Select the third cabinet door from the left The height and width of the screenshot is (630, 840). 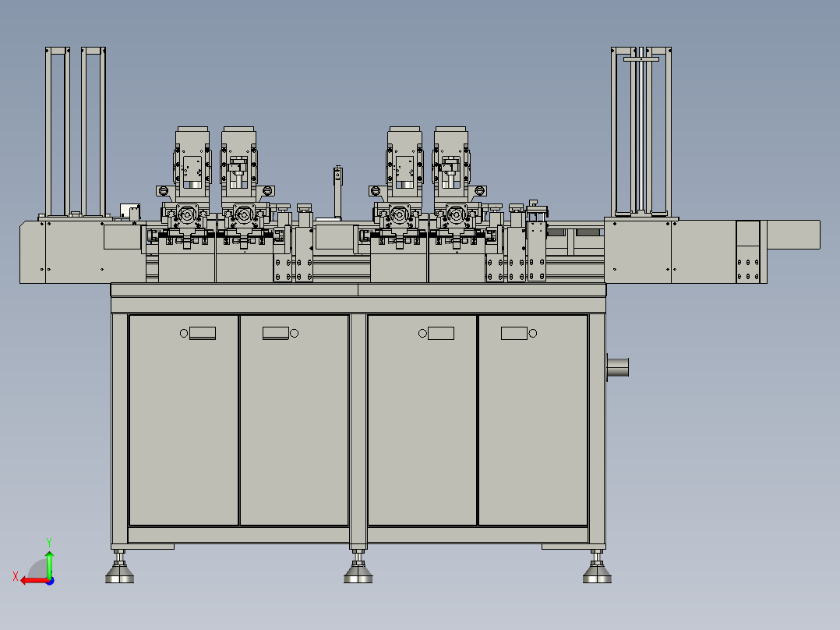422,420
